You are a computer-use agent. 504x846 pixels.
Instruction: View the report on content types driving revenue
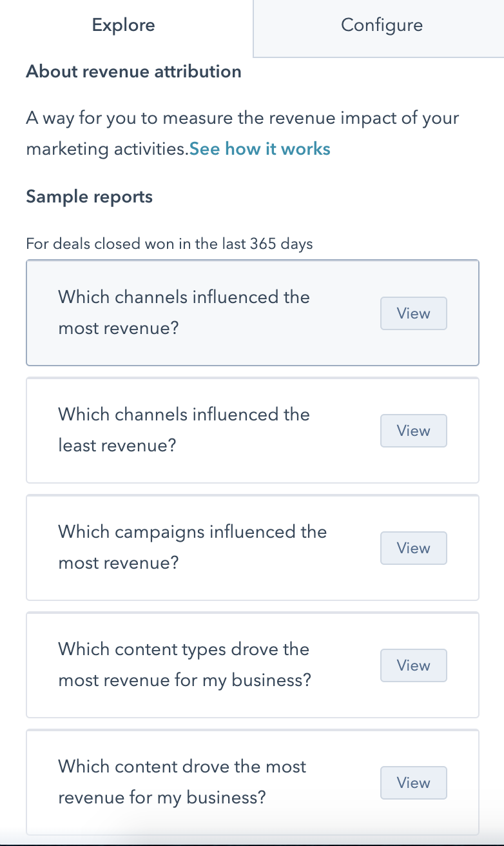coord(413,665)
